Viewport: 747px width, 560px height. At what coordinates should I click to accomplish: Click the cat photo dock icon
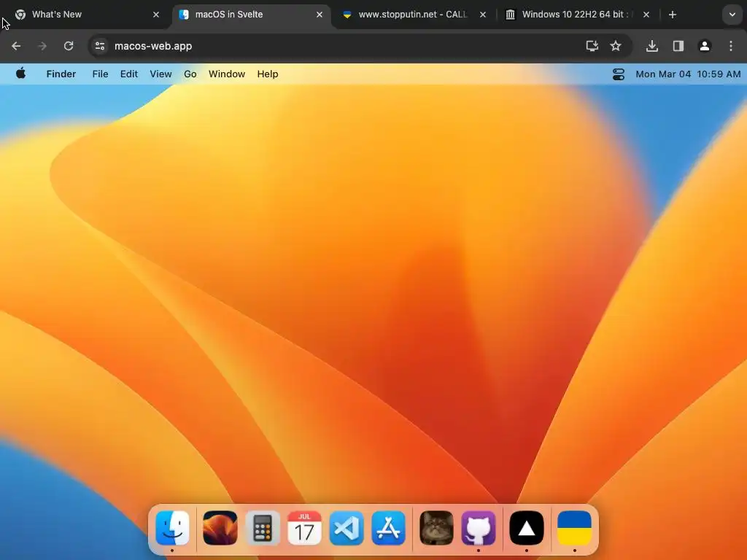436,528
